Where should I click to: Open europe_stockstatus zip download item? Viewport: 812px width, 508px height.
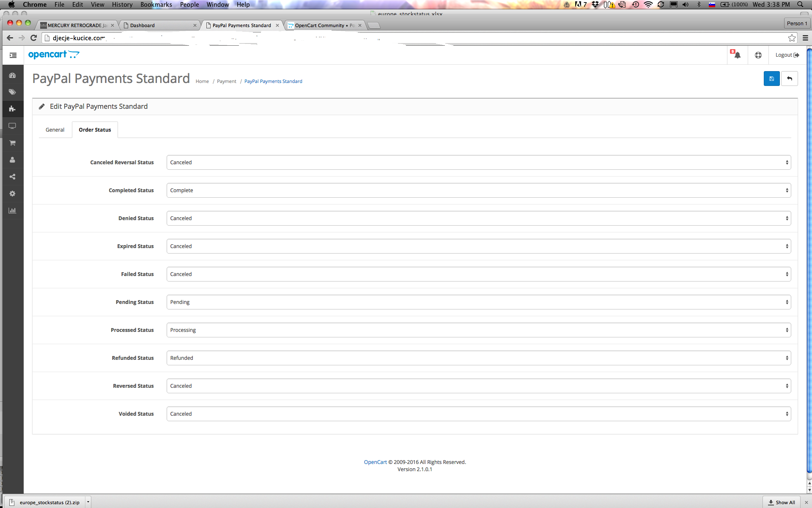coord(46,502)
